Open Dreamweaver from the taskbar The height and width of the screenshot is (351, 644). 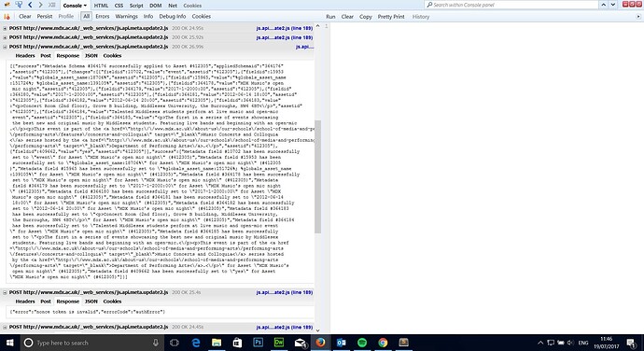pyautogui.click(x=279, y=343)
